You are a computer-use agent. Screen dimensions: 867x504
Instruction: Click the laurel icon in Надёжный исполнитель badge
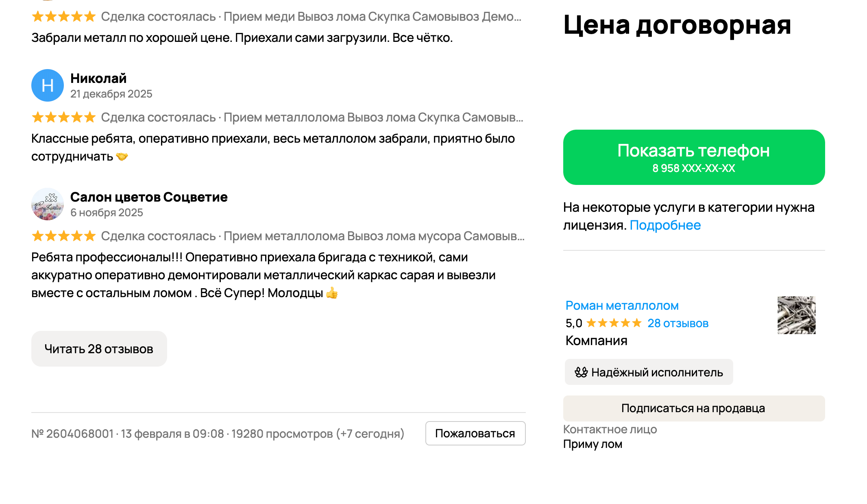(x=581, y=372)
